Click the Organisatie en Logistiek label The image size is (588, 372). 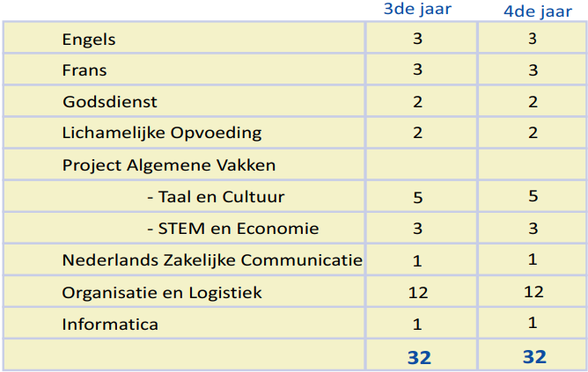click(162, 293)
